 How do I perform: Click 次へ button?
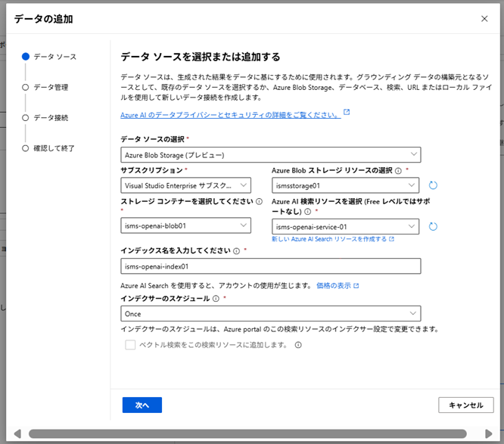(x=142, y=405)
